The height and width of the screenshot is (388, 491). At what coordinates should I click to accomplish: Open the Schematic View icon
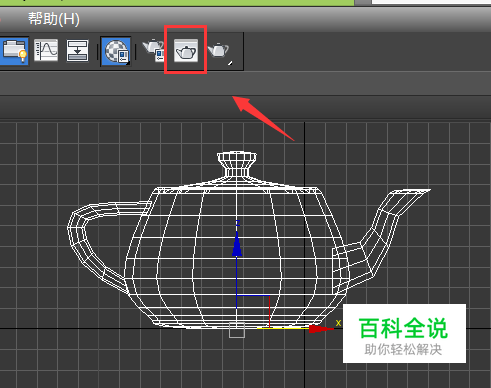77,51
